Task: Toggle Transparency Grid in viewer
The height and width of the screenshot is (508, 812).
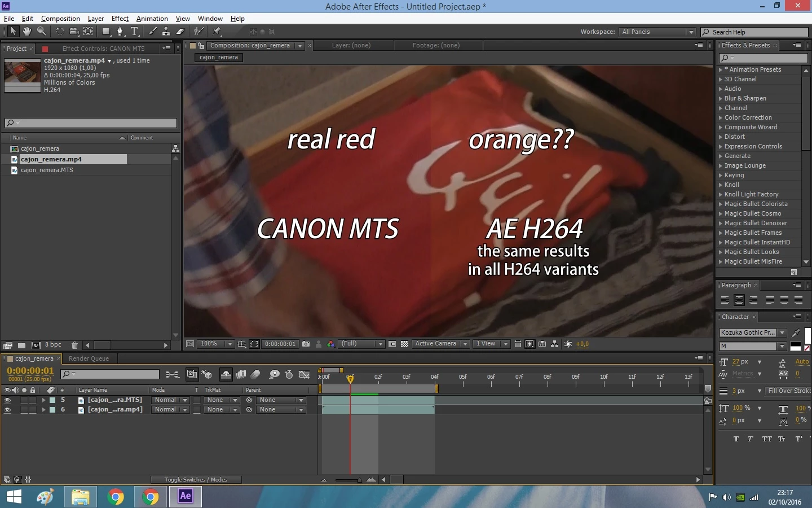Action: pos(404,344)
